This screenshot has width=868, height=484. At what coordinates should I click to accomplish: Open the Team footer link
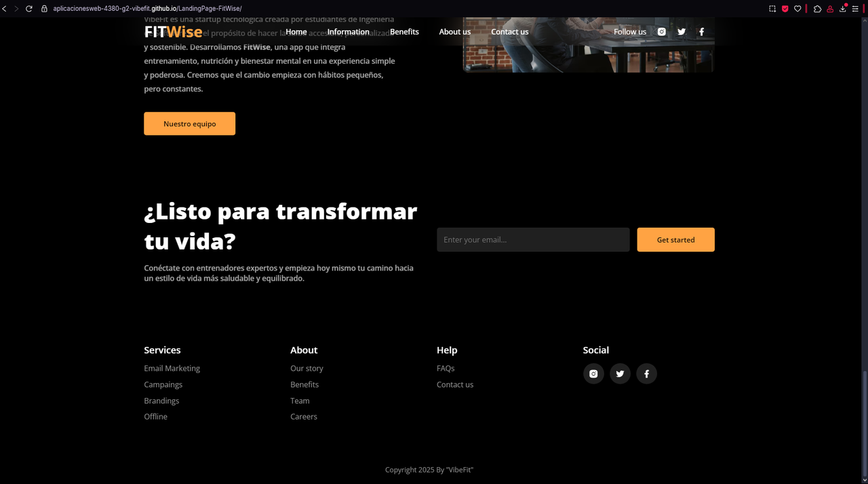(x=300, y=401)
